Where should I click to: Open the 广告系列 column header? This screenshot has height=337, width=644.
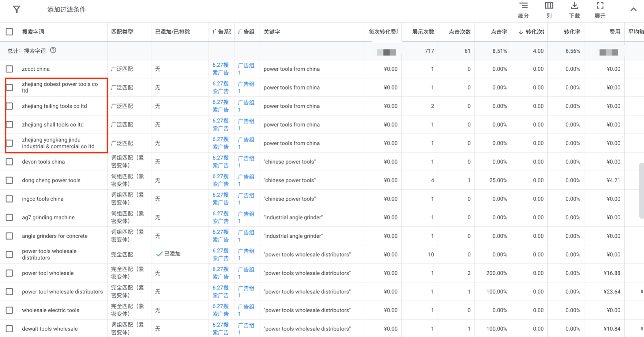pyautogui.click(x=221, y=32)
